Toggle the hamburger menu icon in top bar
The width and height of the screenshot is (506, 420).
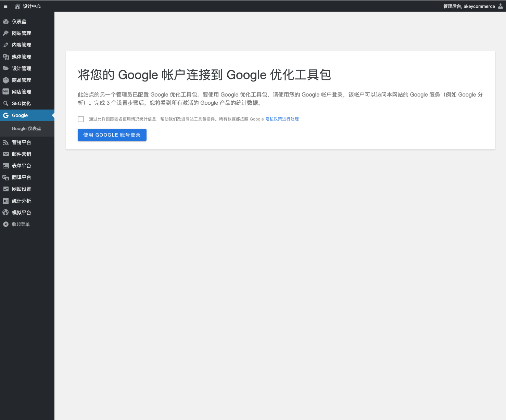[x=5, y=6]
